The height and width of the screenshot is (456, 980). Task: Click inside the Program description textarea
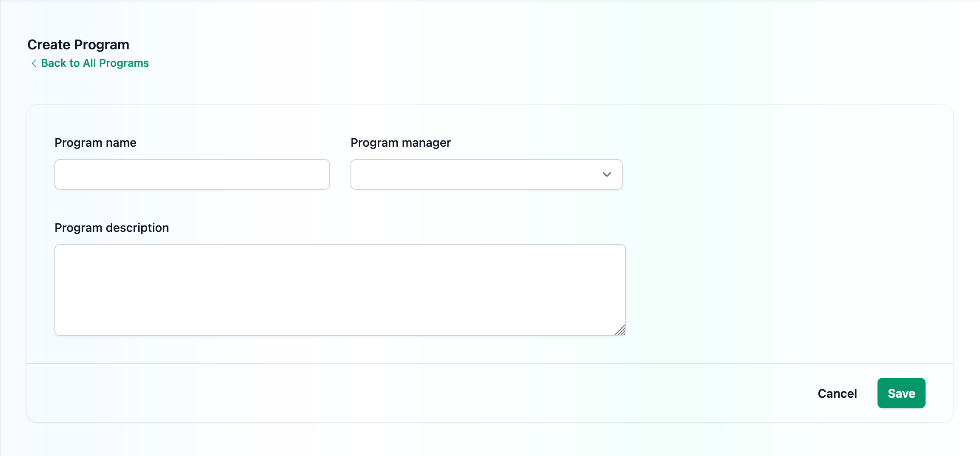tap(340, 290)
